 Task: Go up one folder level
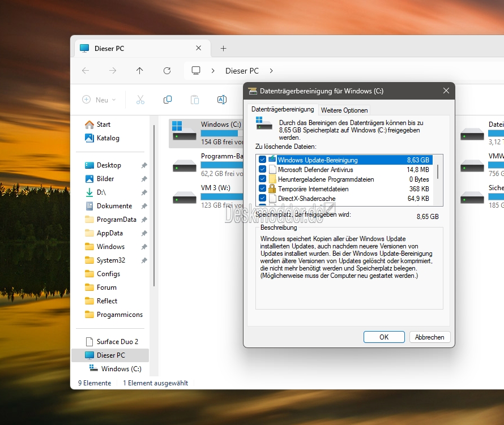[x=139, y=71]
